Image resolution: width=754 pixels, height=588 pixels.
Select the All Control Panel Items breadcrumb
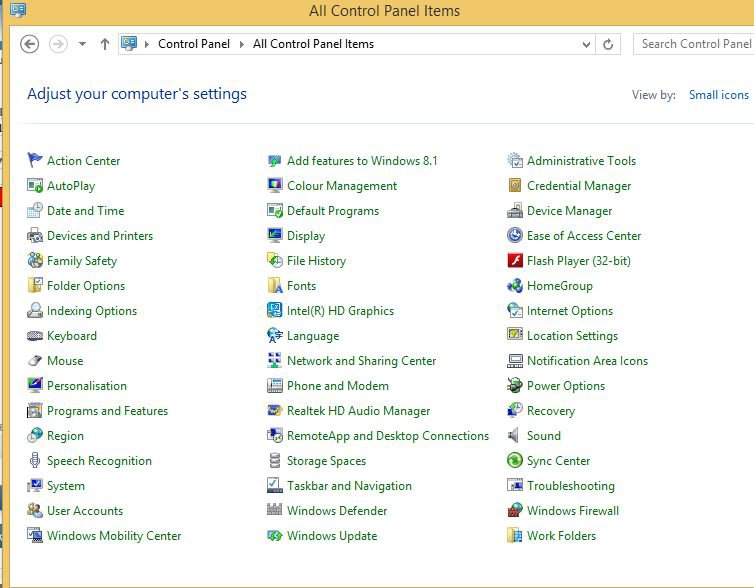tap(313, 44)
